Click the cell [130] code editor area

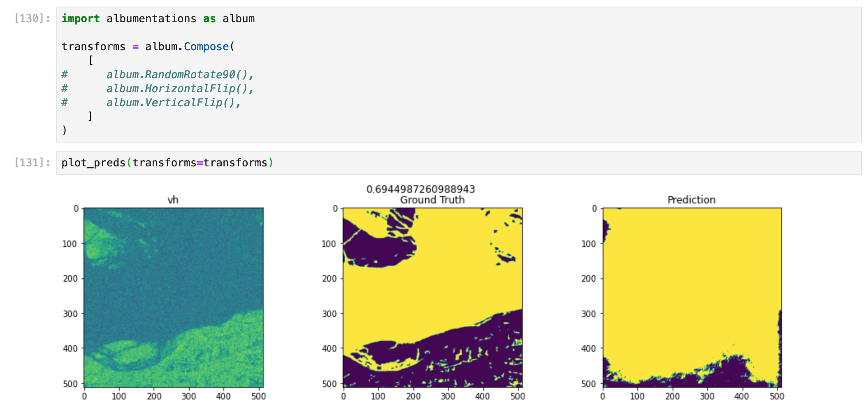[459, 75]
